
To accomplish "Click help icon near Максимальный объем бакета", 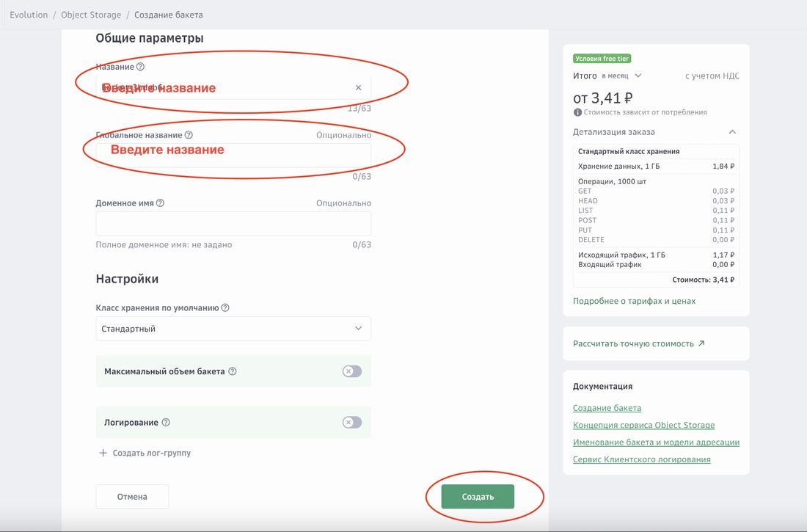I will (232, 371).
